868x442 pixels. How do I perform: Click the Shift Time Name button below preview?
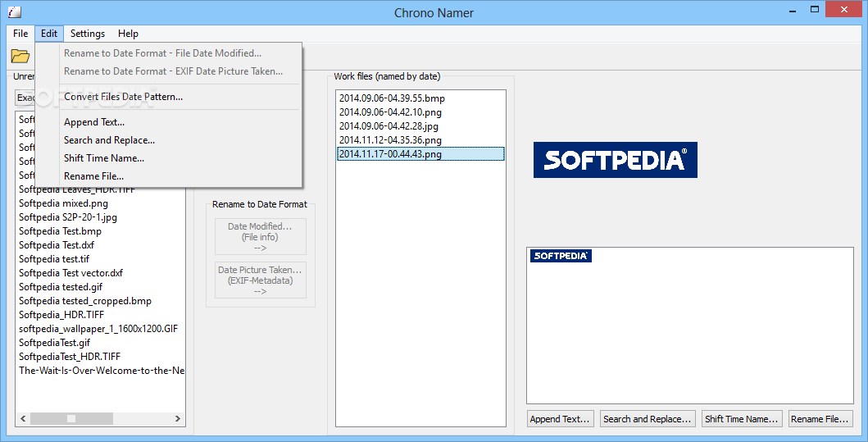[741, 419]
